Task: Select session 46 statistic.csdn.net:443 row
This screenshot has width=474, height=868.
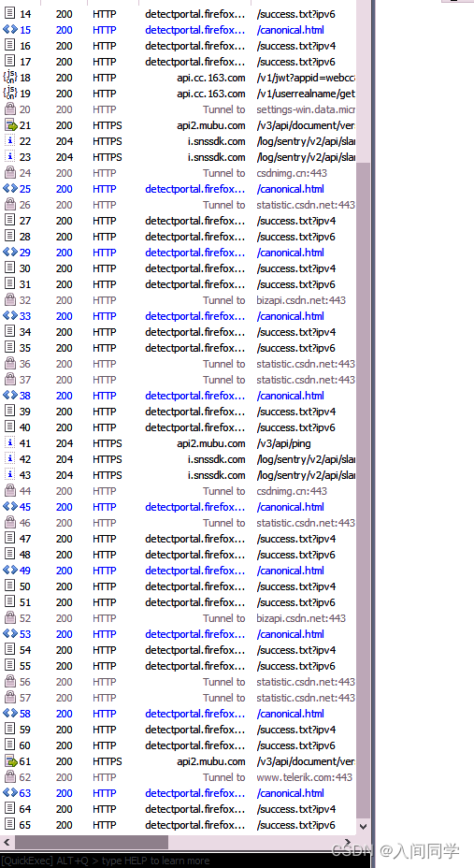Action: click(306, 523)
